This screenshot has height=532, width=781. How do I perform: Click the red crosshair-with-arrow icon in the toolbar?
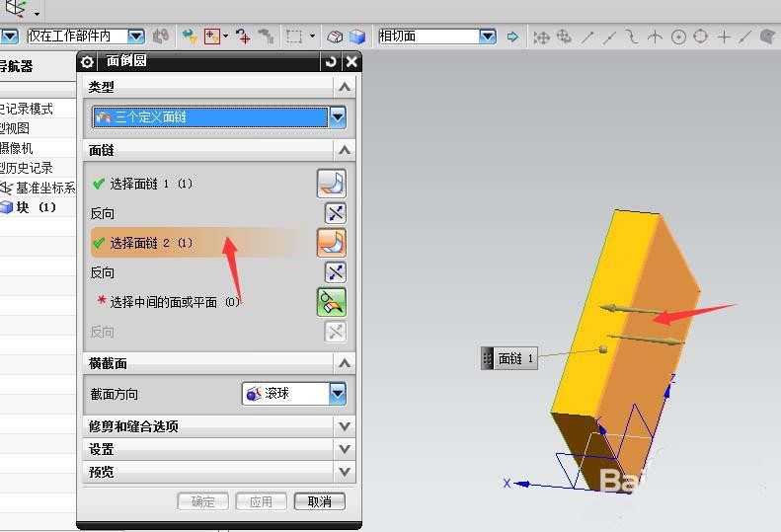coord(244,37)
